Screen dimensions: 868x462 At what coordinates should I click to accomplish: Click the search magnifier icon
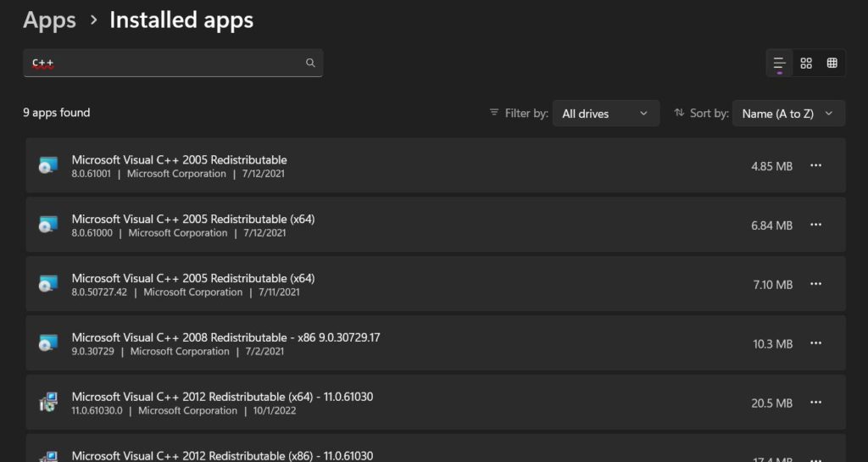tap(310, 63)
